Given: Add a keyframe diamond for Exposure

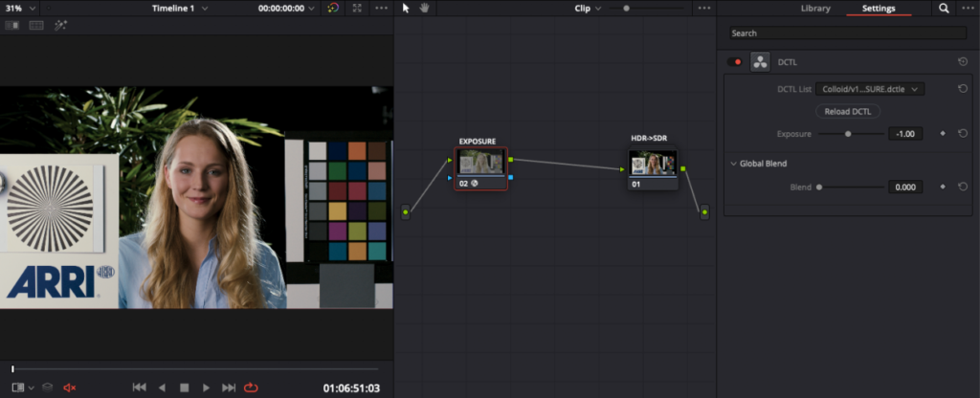Looking at the screenshot, I should (943, 133).
